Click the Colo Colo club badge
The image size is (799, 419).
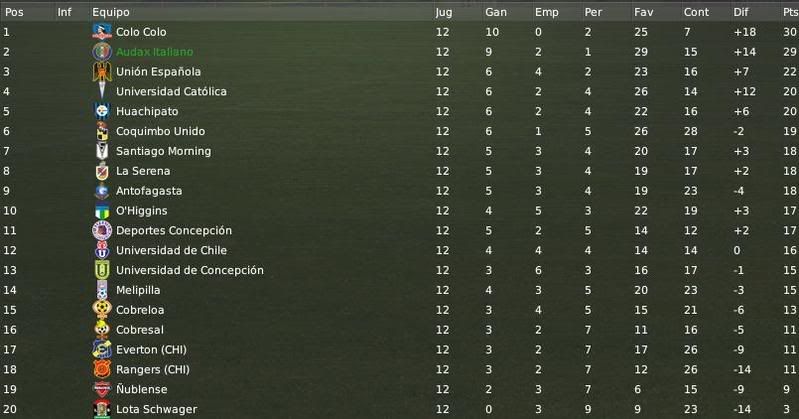click(102, 32)
